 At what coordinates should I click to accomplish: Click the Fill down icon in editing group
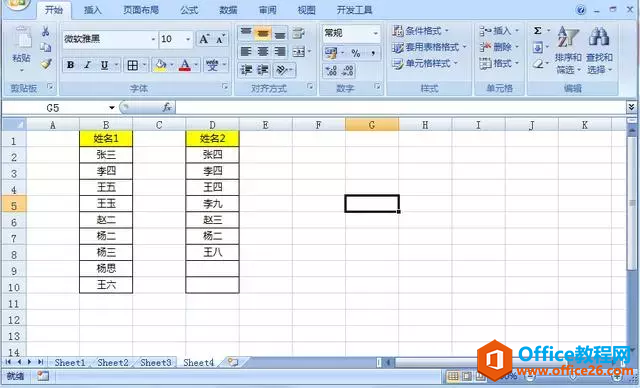coord(538,47)
